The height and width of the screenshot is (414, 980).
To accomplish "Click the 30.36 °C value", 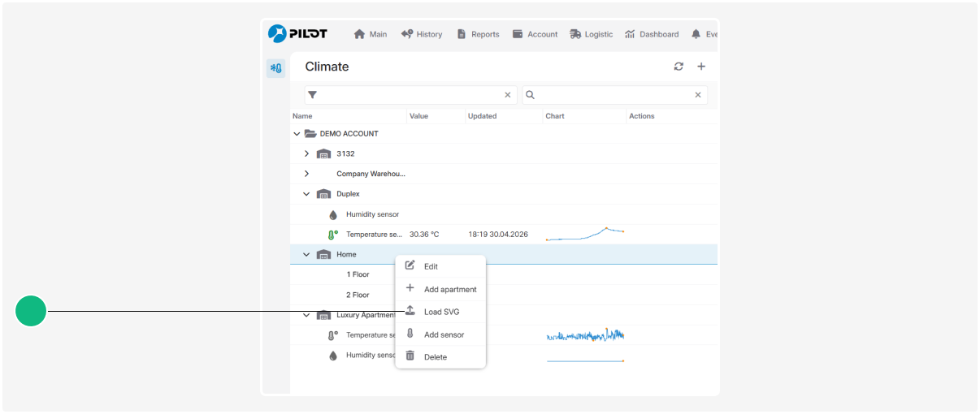I will click(424, 235).
